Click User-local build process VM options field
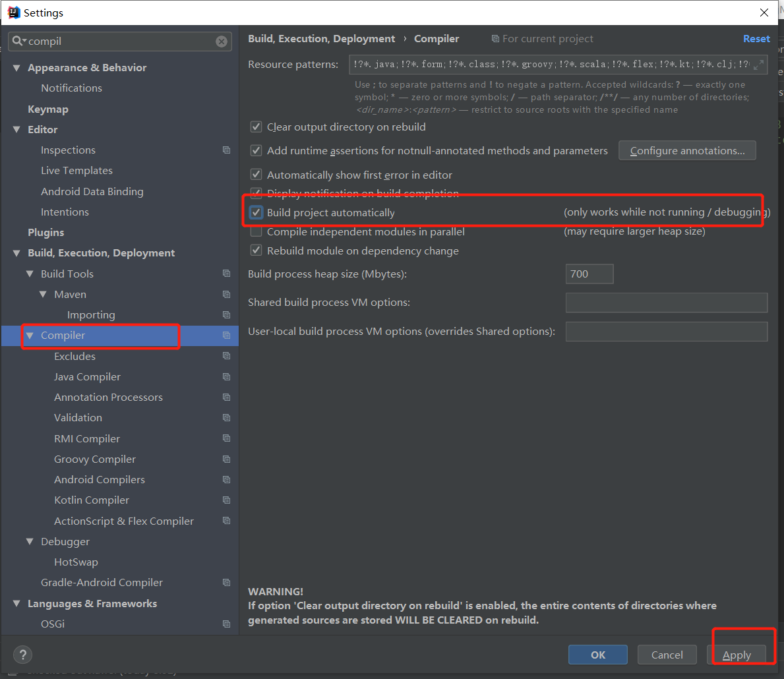784x679 pixels. click(667, 332)
